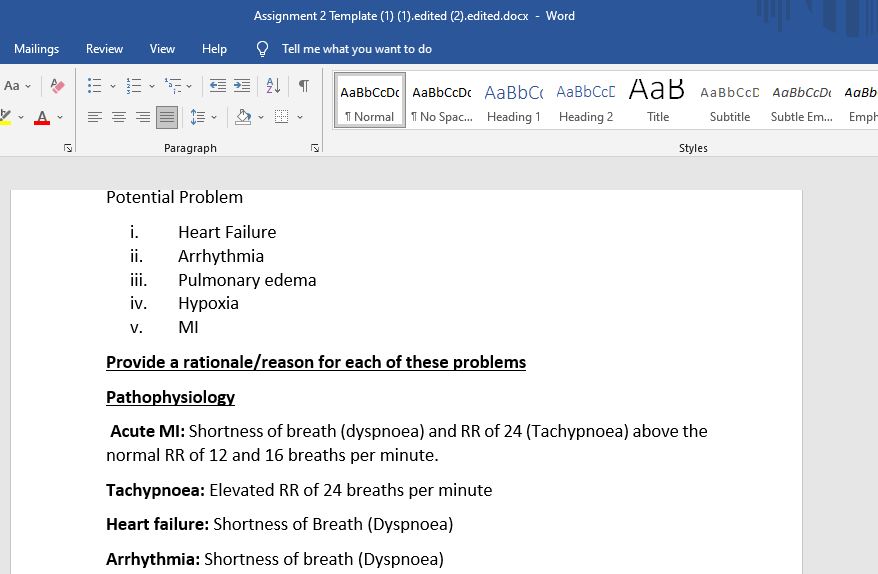Open multilevel list dropdown arrow

[x=189, y=86]
